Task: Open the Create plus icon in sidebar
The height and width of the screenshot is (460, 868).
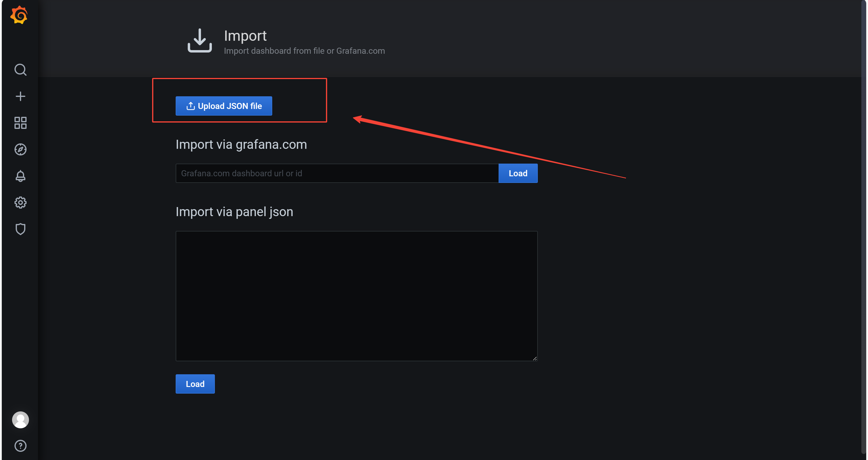Action: coord(20,96)
